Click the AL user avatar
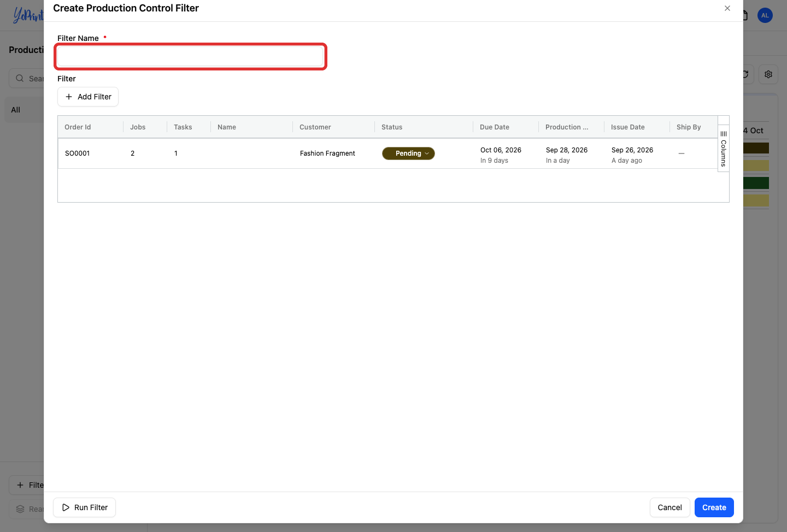The image size is (787, 532). coord(765,15)
